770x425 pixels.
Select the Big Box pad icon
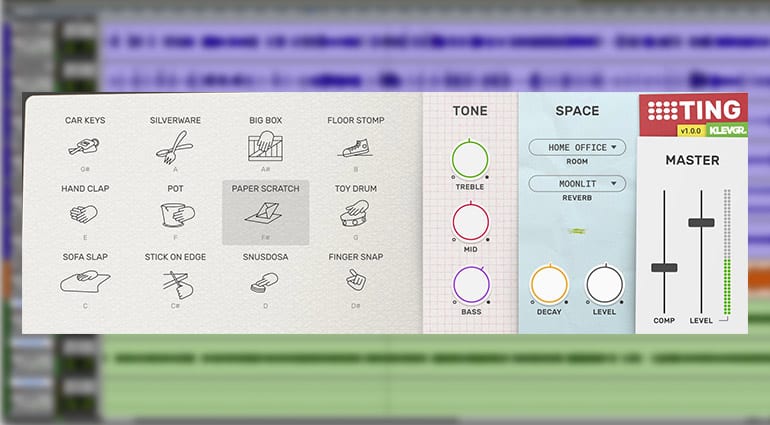point(265,146)
